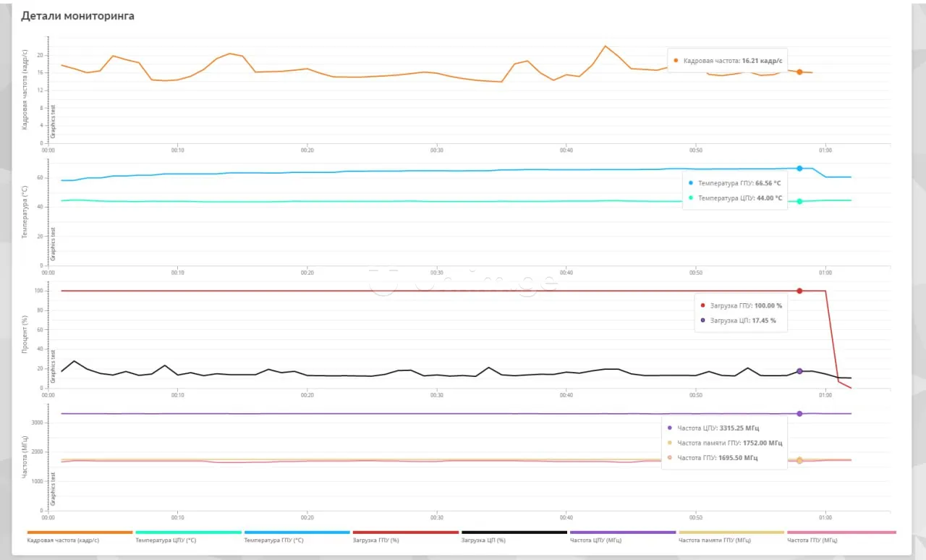Select the blue GPU temperature data point

click(799, 169)
